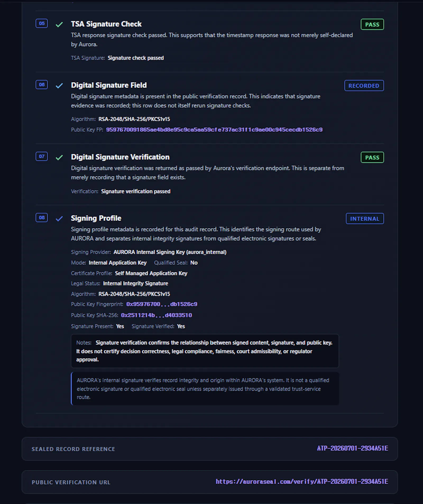Click the step number 05 badge
The height and width of the screenshot is (504, 423).
point(42,24)
